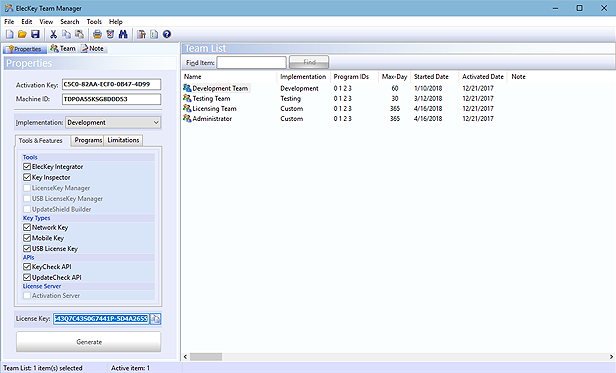Sort by the Implementation column header
This screenshot has height=373, width=616.
[x=303, y=77]
